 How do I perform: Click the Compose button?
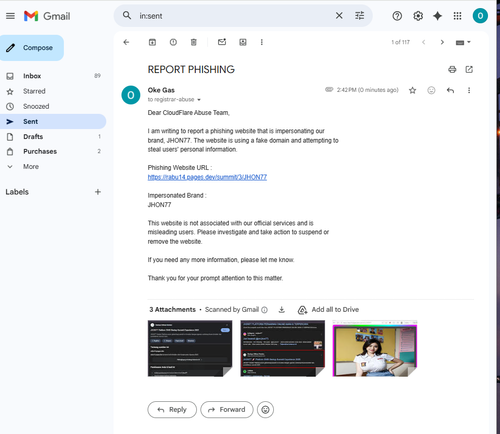(32, 48)
